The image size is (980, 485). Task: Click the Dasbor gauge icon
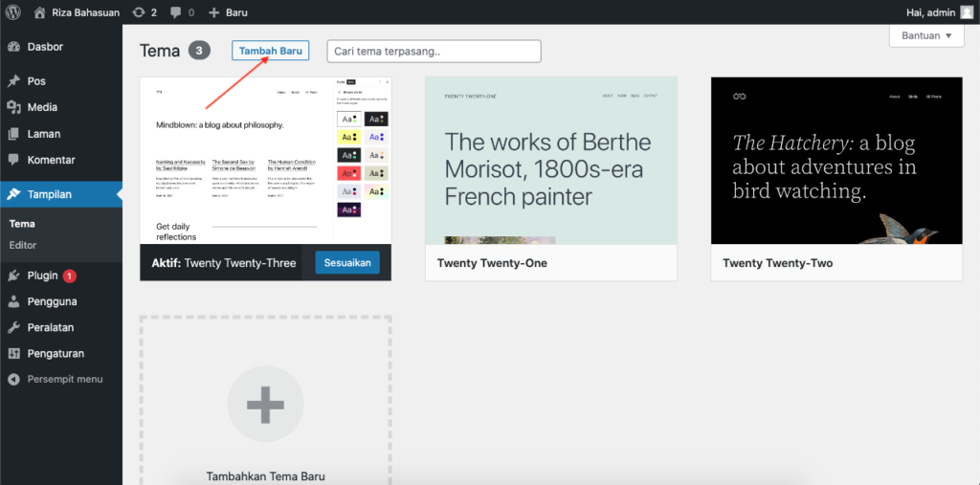[x=13, y=47]
